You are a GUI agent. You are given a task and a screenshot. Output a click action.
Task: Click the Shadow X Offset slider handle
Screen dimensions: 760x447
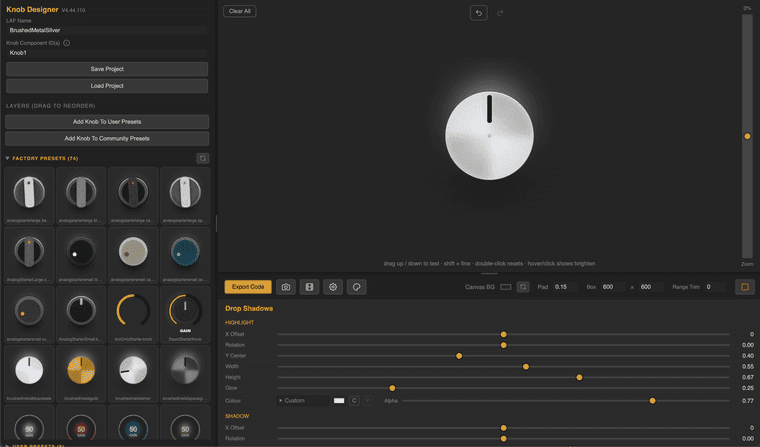click(504, 428)
